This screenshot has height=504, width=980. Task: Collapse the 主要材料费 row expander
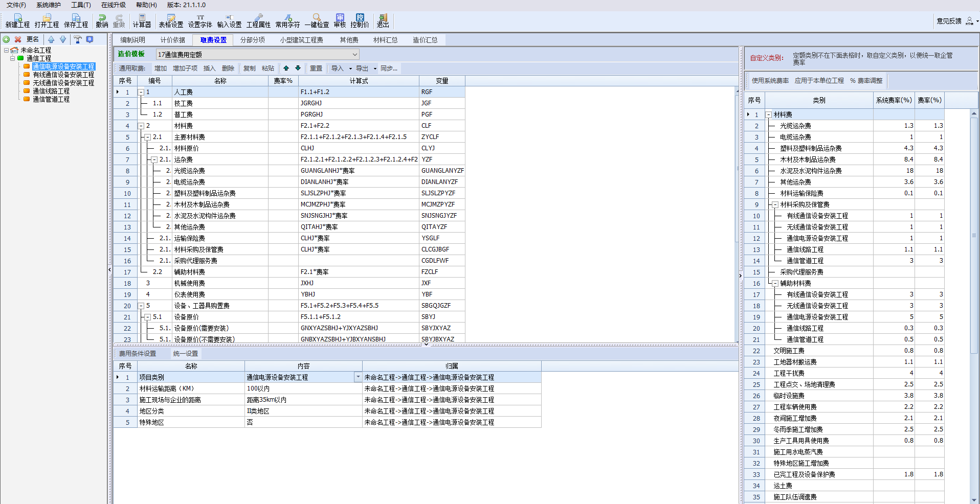pyautogui.click(x=147, y=138)
